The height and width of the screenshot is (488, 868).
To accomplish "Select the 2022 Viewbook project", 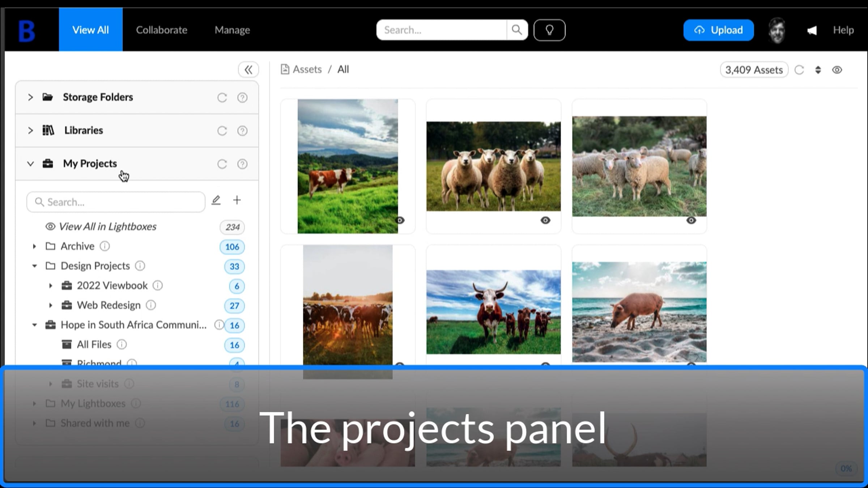I will pos(112,286).
